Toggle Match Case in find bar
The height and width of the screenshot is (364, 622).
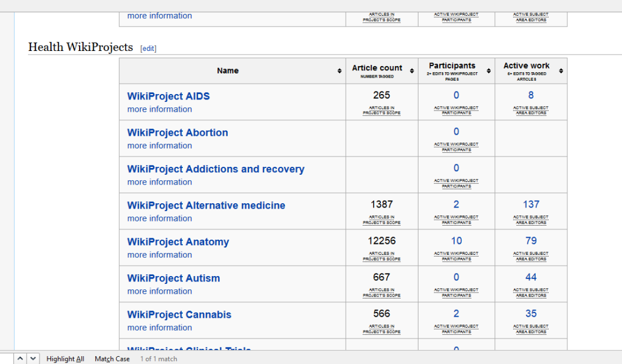[112, 359]
